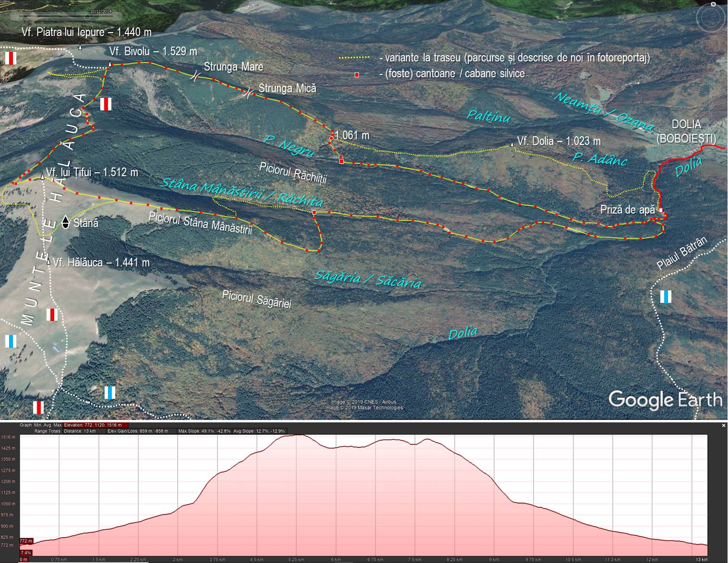Select the Vf. Dolia peak marker
728x563 pixels.
512,144
